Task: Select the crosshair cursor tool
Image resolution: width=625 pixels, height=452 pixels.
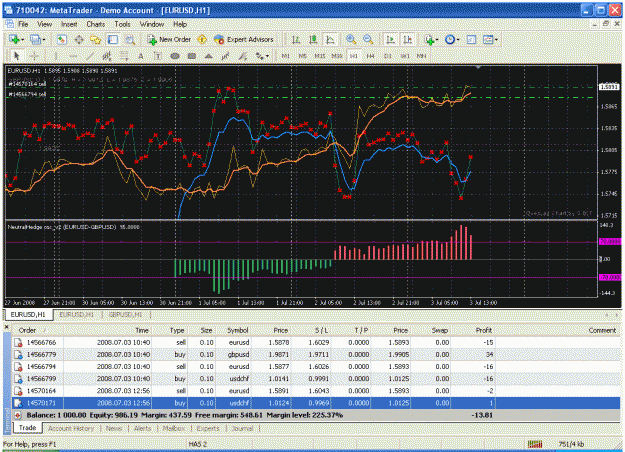Action: click(34, 56)
